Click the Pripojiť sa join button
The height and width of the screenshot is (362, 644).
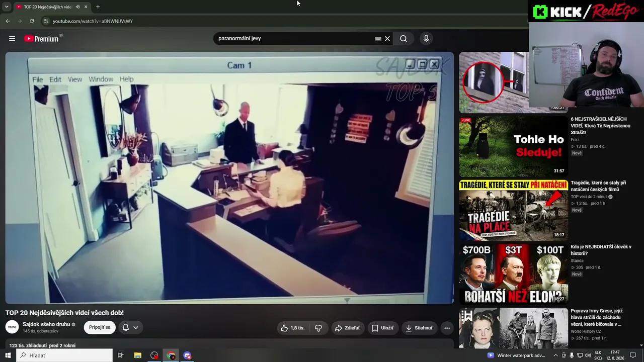coord(100,327)
